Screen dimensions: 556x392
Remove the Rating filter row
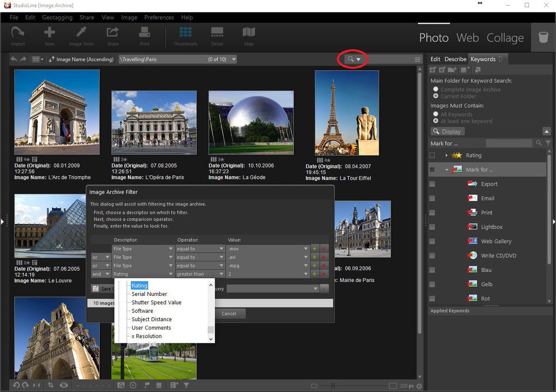click(x=324, y=274)
